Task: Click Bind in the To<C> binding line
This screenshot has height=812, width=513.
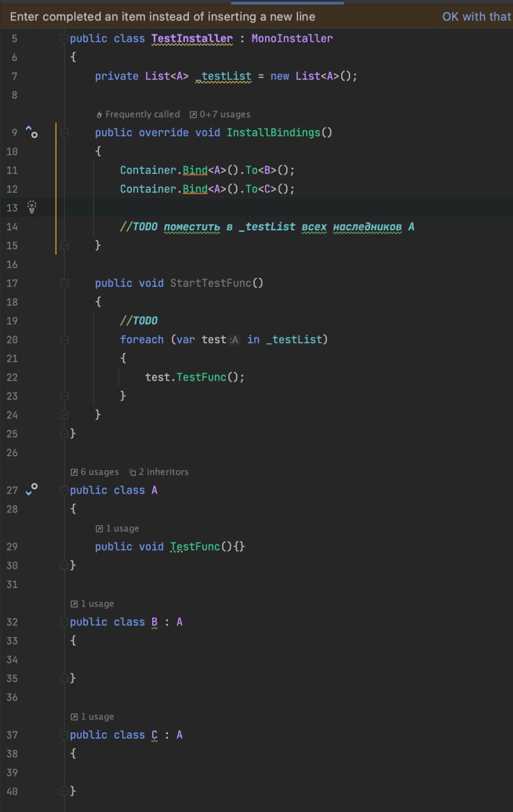Action: point(195,189)
